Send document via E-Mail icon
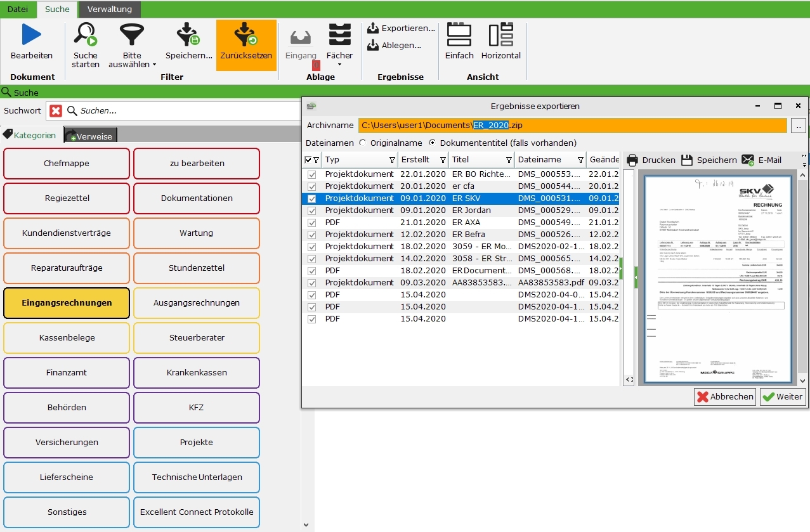This screenshot has width=810, height=532. (748, 160)
